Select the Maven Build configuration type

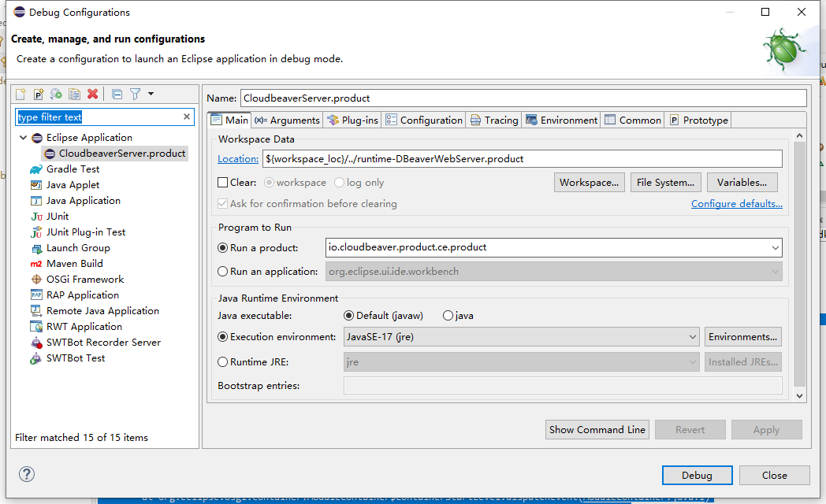[x=76, y=263]
